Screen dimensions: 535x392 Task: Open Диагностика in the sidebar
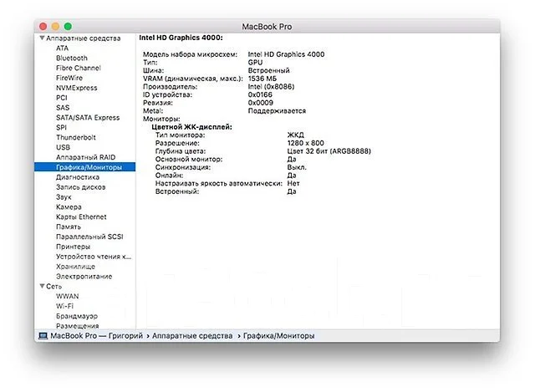pos(78,177)
